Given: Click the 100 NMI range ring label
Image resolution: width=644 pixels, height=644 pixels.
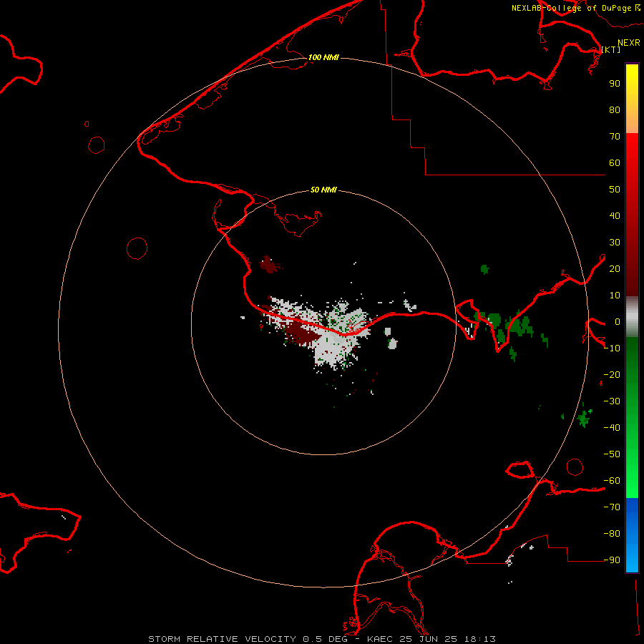Looking at the screenshot, I should click(323, 57).
